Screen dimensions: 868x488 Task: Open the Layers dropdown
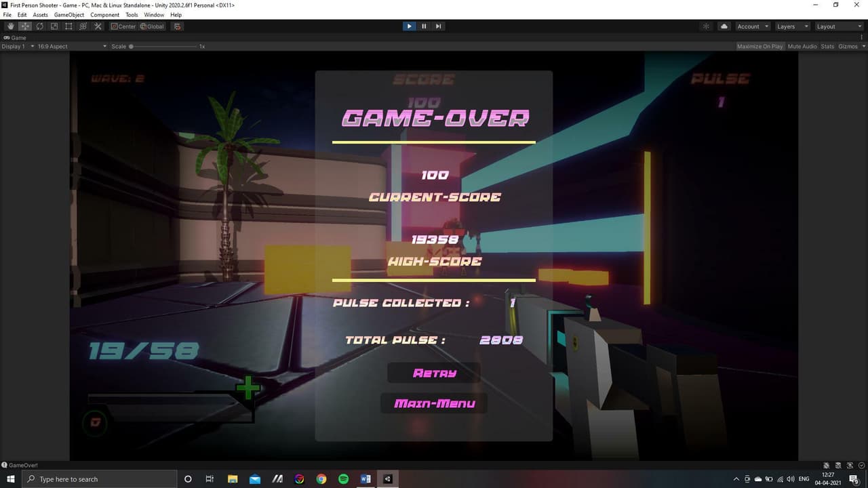click(x=792, y=26)
